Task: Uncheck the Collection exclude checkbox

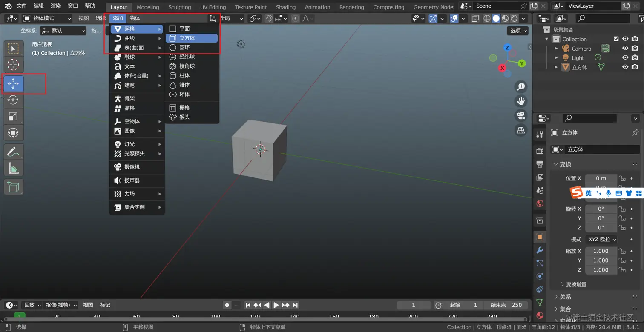Action: pyautogui.click(x=616, y=39)
